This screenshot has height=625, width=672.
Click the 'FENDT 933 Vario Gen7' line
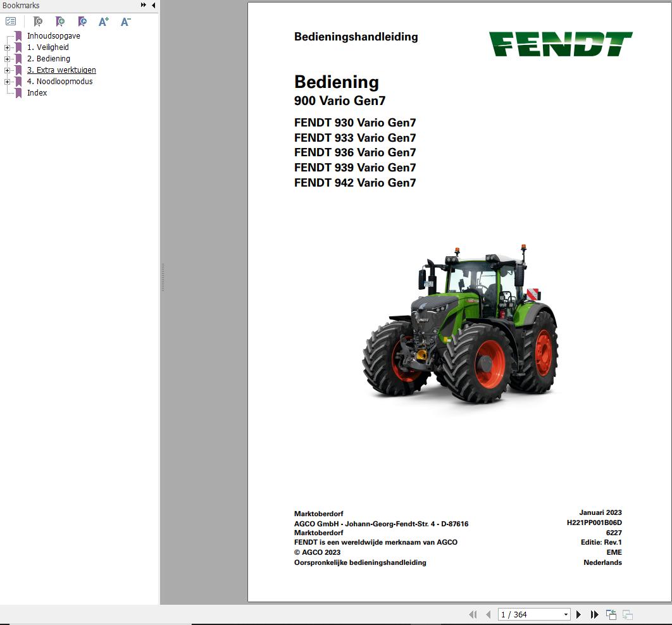click(x=355, y=138)
